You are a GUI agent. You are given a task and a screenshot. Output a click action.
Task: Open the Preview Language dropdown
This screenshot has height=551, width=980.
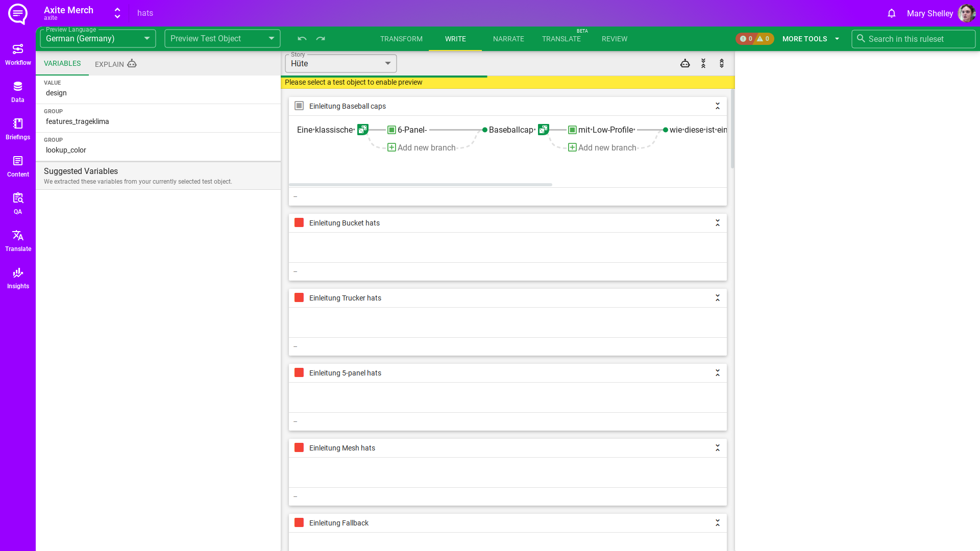point(98,39)
